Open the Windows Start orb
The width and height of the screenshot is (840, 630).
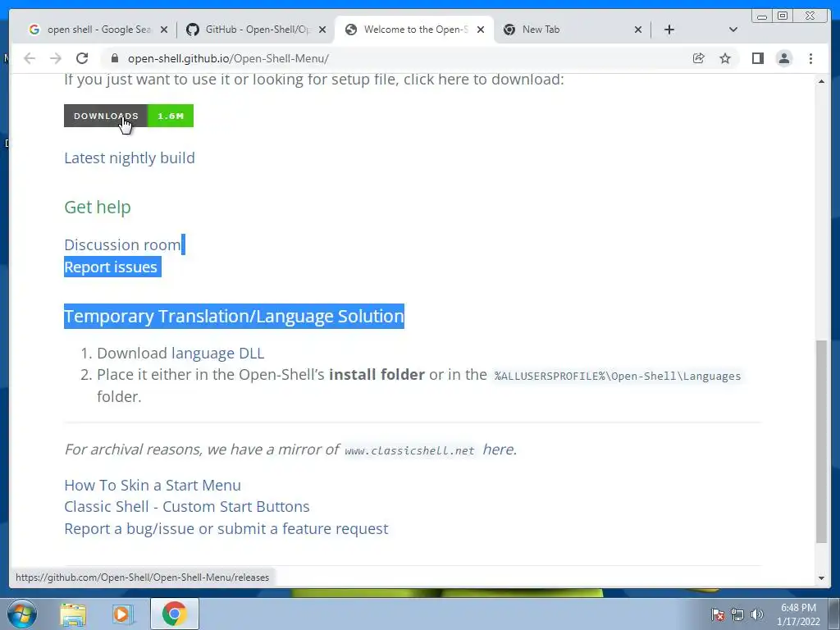pos(21,614)
